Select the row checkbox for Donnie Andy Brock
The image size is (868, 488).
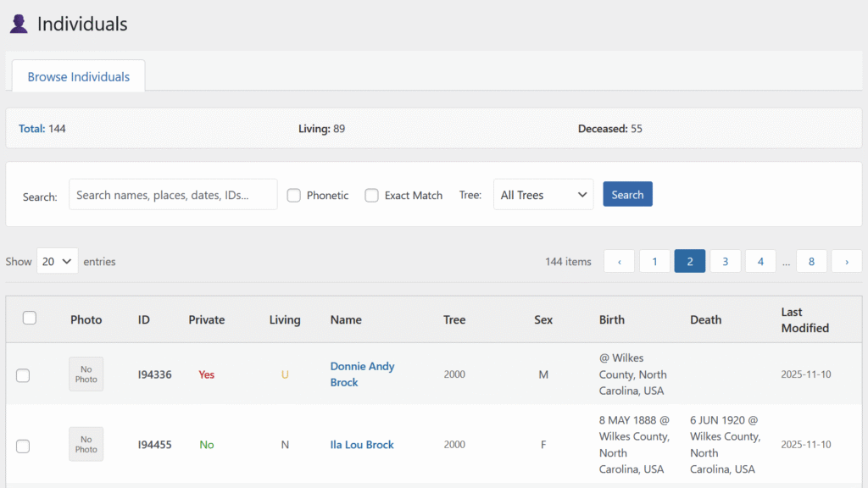tap(23, 375)
